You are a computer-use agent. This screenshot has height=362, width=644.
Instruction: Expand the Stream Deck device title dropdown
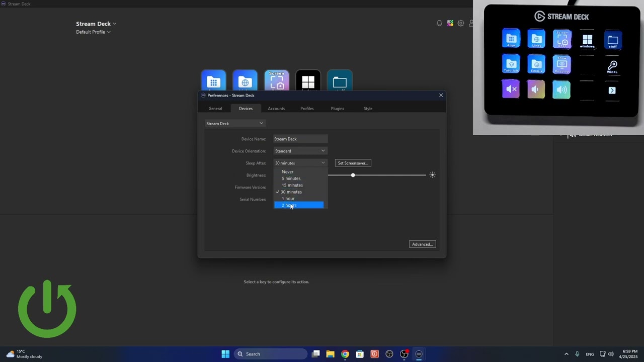pyautogui.click(x=96, y=24)
